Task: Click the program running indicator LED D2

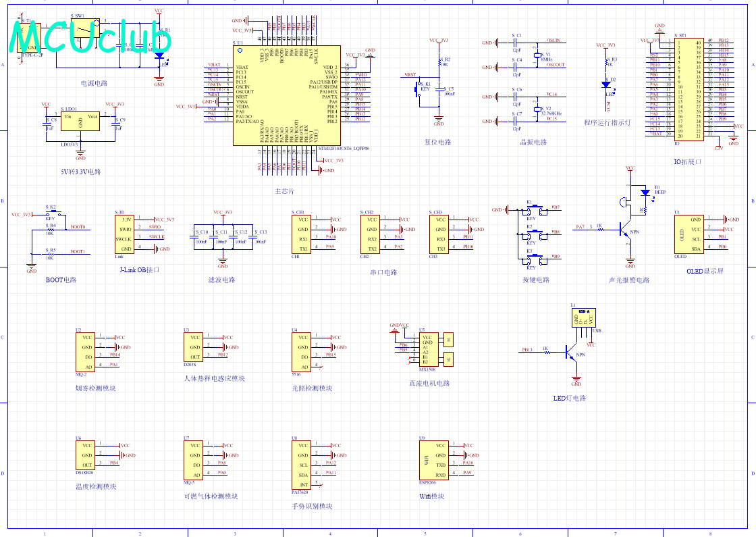Action: point(606,84)
